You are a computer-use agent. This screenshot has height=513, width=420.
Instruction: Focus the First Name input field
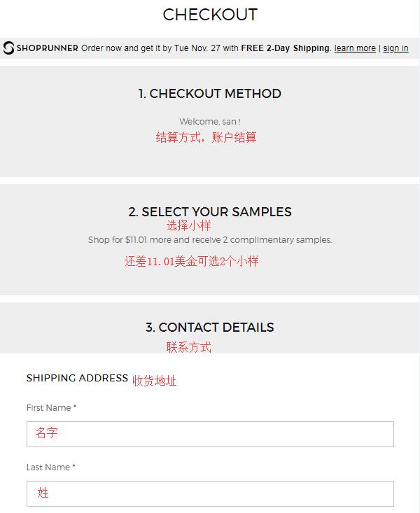pos(210,434)
